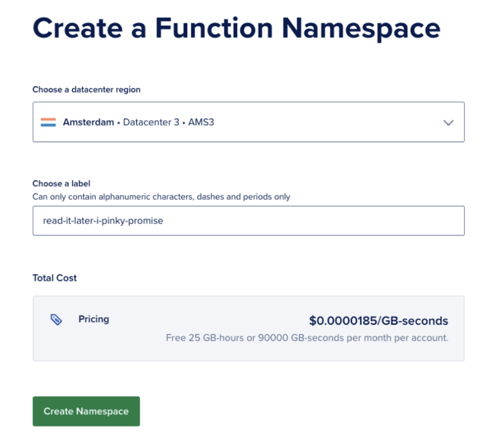Click the Create Namespace button
The width and height of the screenshot is (489, 448).
(x=86, y=411)
